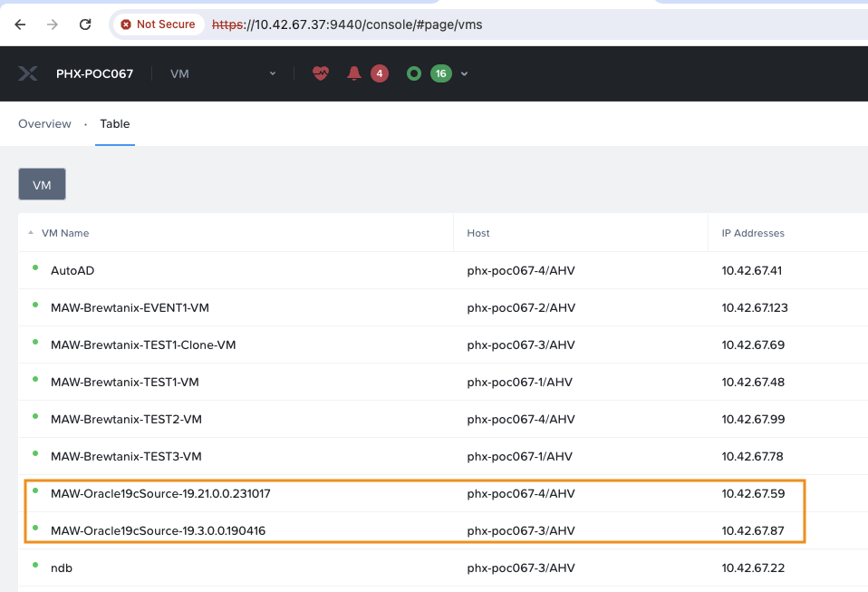Select MAW-Brewtanix-TEST1-VM row
The width and height of the screenshot is (868, 592).
coord(443,382)
